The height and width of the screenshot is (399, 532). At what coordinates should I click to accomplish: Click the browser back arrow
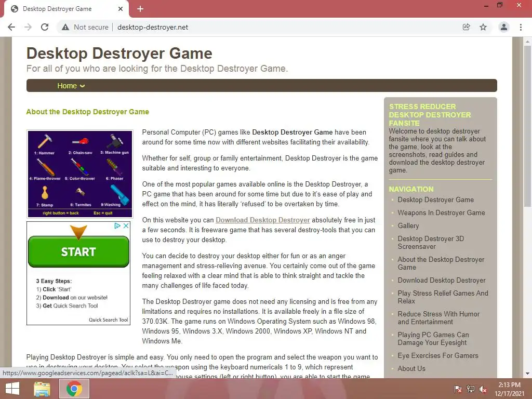[x=11, y=27]
